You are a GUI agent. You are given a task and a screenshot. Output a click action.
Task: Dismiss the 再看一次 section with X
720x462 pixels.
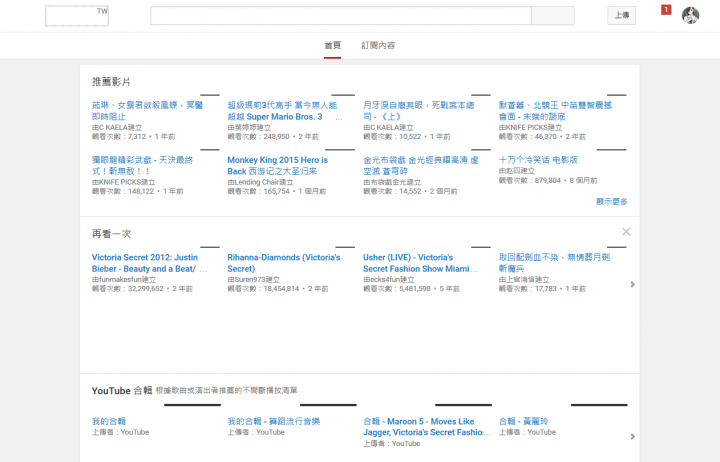coord(626,231)
